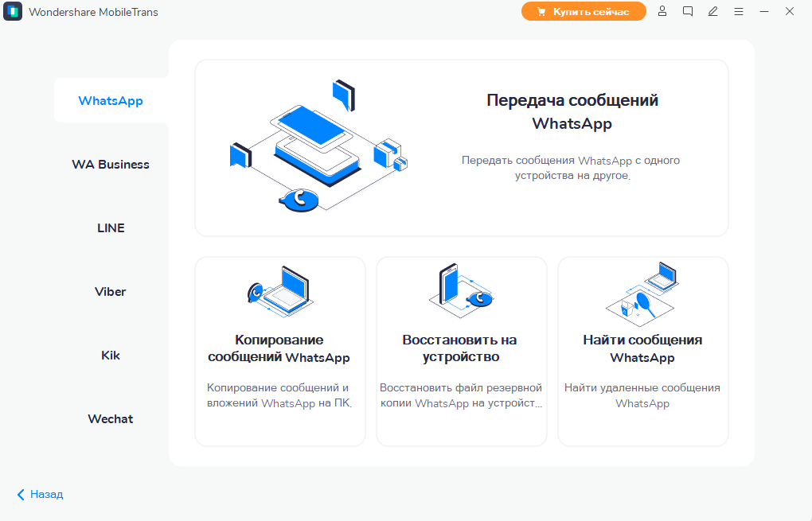The height and width of the screenshot is (521, 812).
Task: Click the magnifier search messages illustration
Action: point(642,294)
